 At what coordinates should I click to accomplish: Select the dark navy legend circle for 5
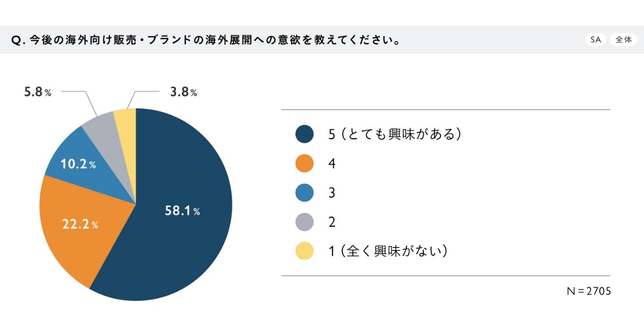[x=305, y=134]
